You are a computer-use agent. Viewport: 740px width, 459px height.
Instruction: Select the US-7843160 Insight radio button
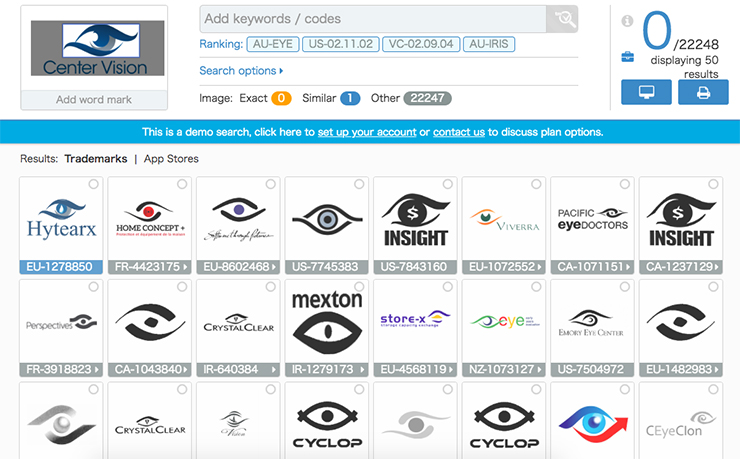tap(447, 184)
